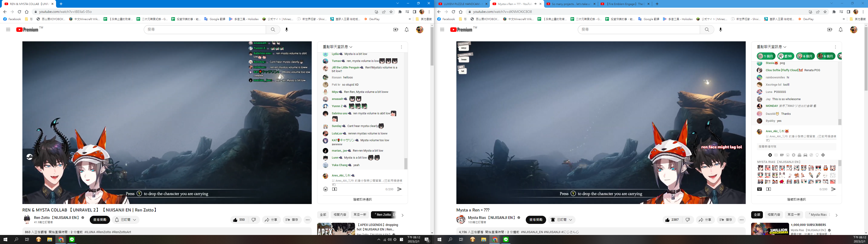This screenshot has height=244, width=868.
Task: Go to home page in left browser
Action: 27,12
